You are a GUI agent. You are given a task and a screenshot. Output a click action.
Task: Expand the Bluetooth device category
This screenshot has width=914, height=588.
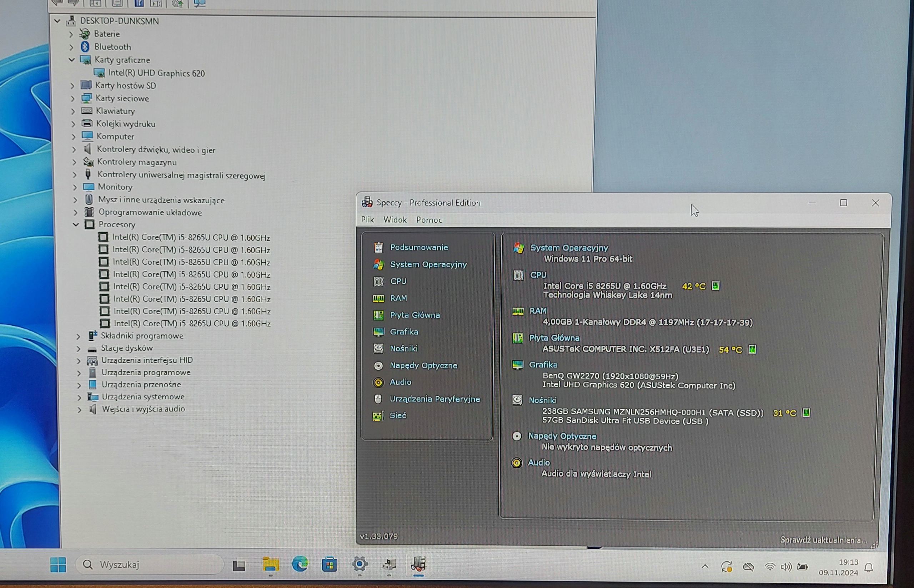click(x=71, y=47)
